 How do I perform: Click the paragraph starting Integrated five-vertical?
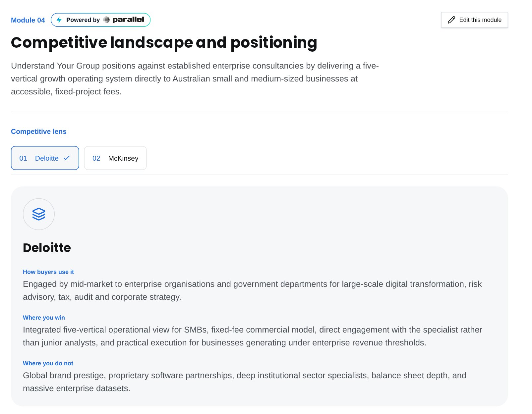(x=253, y=336)
